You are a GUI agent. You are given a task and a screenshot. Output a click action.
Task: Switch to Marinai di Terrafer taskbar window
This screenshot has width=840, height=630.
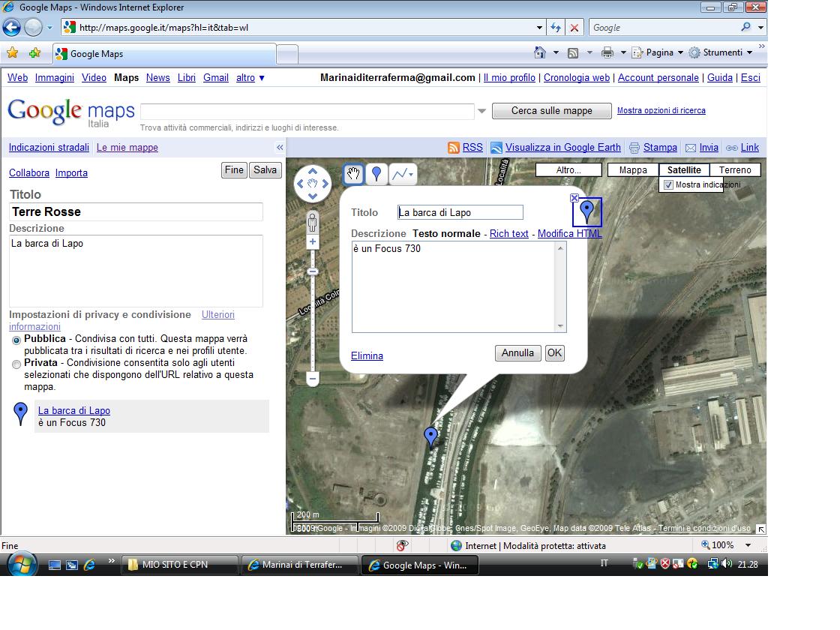pos(300,565)
